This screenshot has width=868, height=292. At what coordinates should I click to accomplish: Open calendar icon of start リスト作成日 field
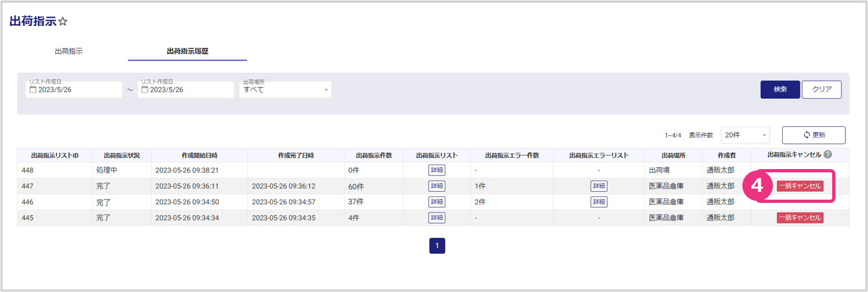click(33, 90)
